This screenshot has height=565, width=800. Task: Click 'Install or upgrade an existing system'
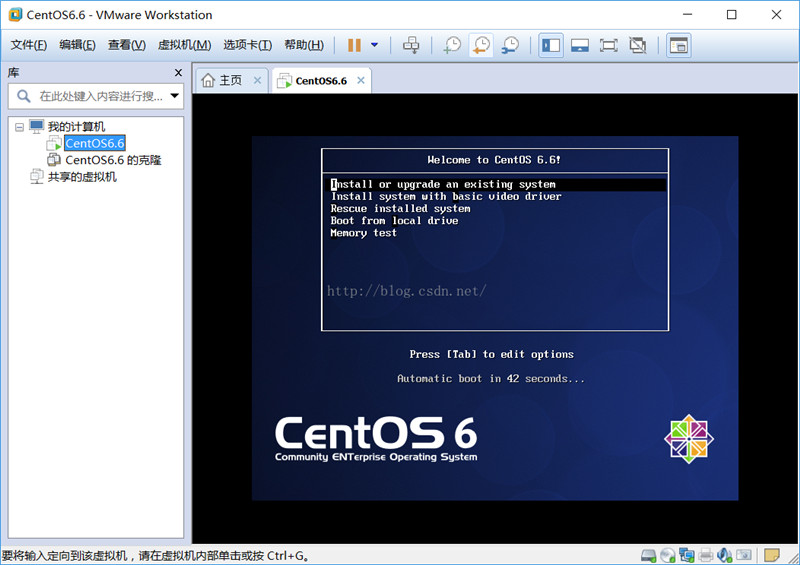pos(494,184)
